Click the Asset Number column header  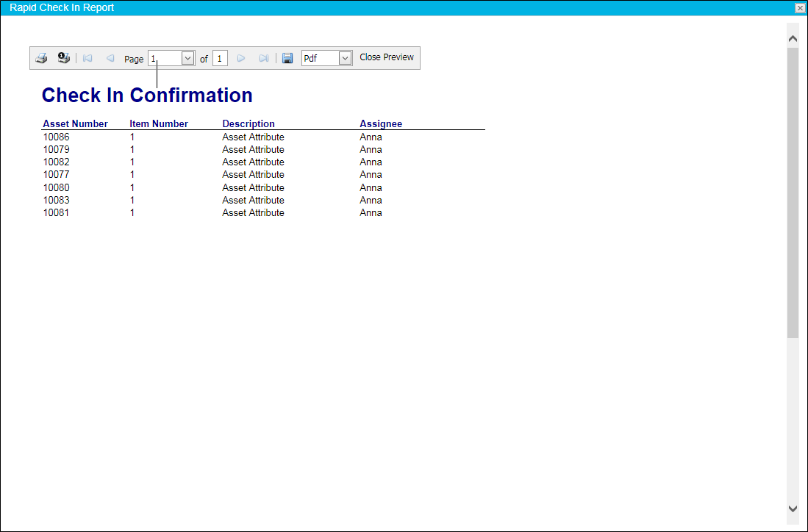point(75,123)
